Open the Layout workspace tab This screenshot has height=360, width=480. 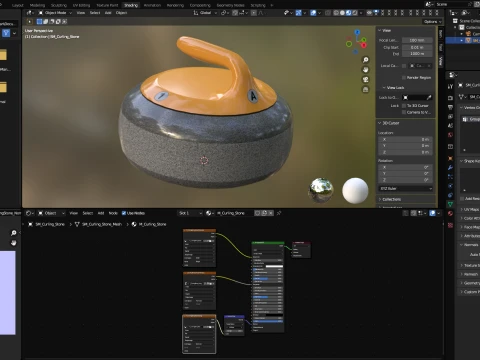17,5
